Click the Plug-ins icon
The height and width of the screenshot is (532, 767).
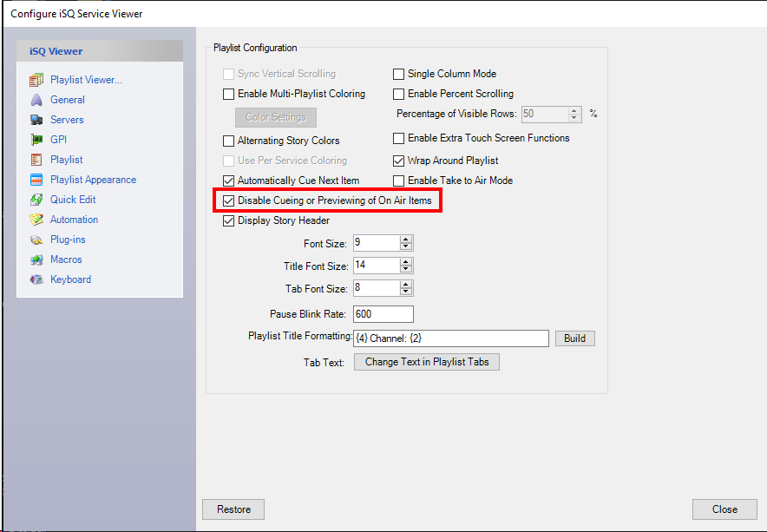tap(36, 240)
